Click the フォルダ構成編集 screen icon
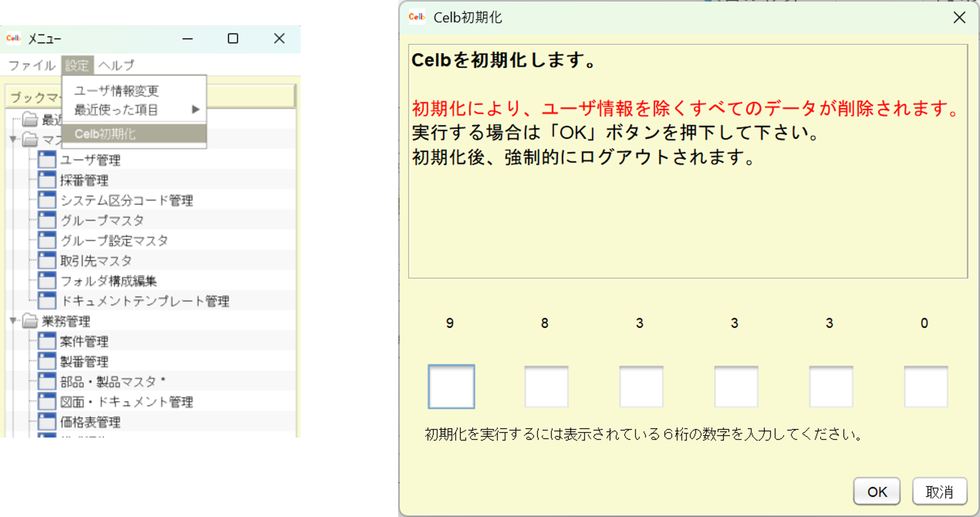This screenshot has width=980, height=517. (x=47, y=281)
